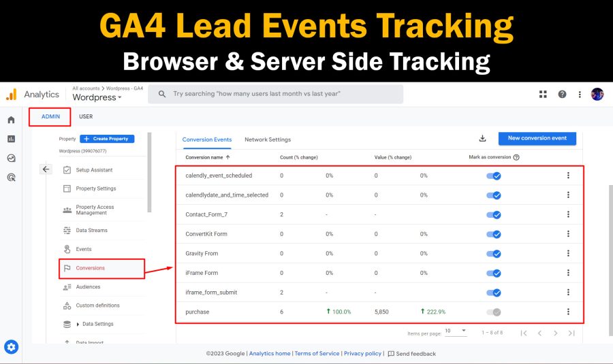This screenshot has height=364, width=613.
Task: Open more options for Gravity From
Action: [x=568, y=253]
